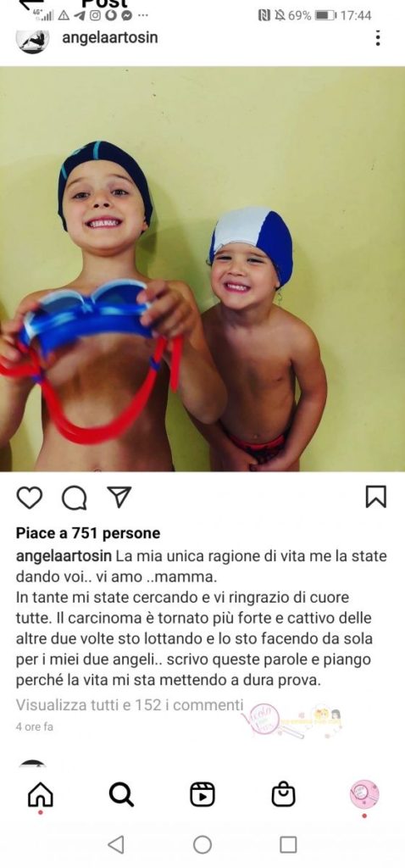This screenshot has width=405, height=868.
Task: Go back with the top-left arrow
Action: [31, 4]
